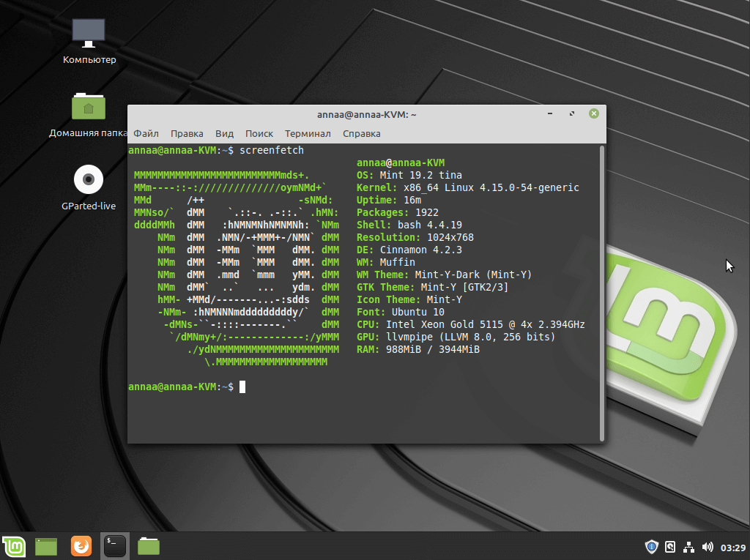Open the Терминал menu
This screenshot has height=560, width=750.
coord(308,133)
